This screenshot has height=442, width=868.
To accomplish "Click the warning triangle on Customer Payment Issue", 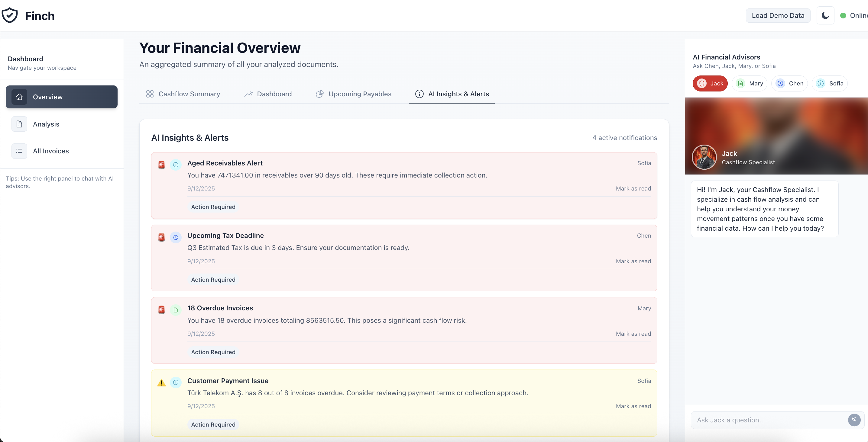I will click(x=162, y=383).
